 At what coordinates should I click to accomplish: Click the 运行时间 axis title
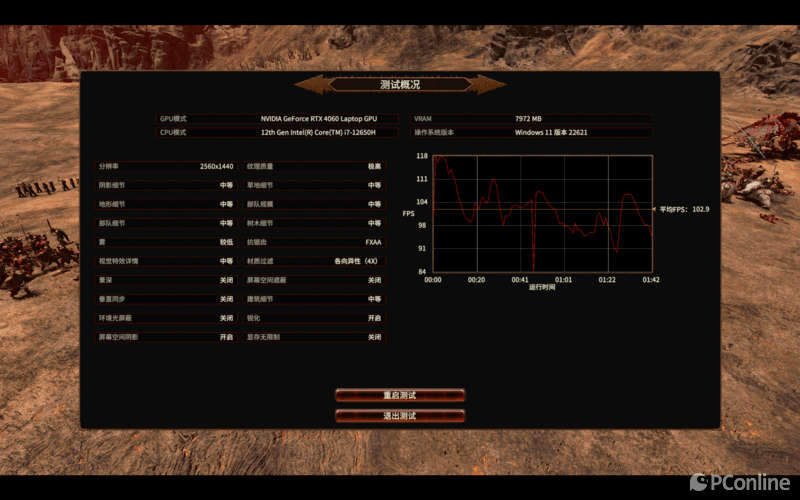click(542, 287)
